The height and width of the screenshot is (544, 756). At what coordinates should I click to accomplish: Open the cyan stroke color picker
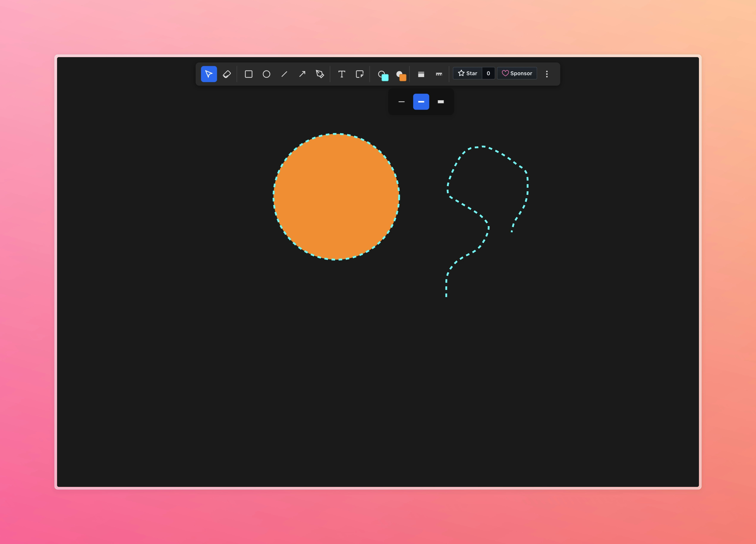click(x=383, y=74)
